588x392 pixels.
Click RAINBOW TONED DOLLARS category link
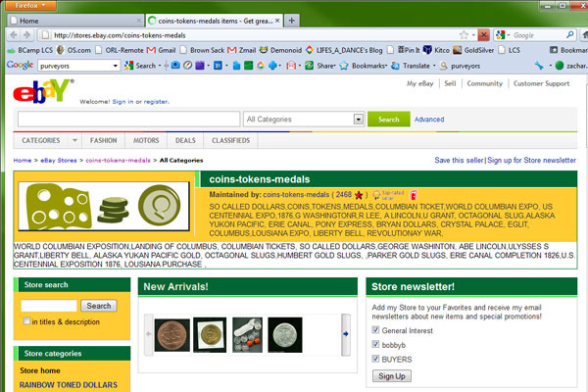coord(69,385)
